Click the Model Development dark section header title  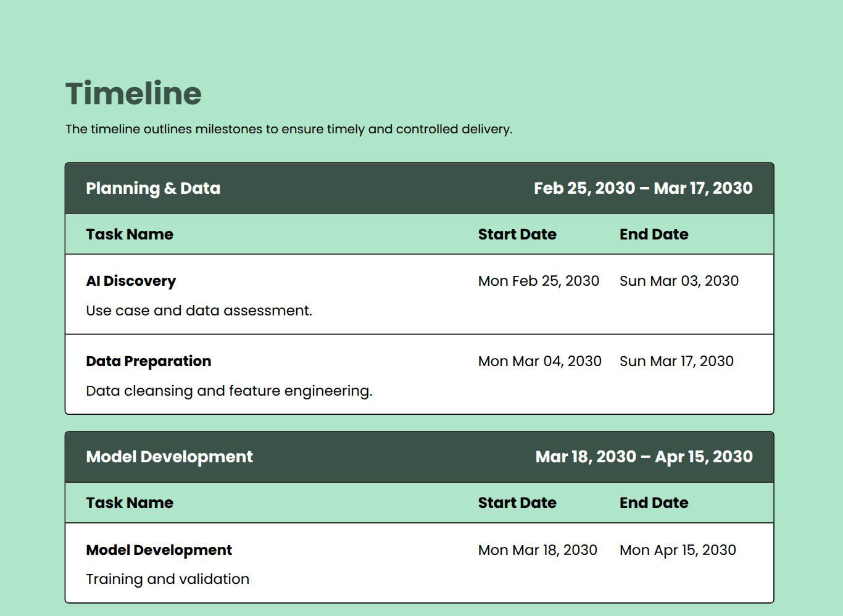pos(169,457)
